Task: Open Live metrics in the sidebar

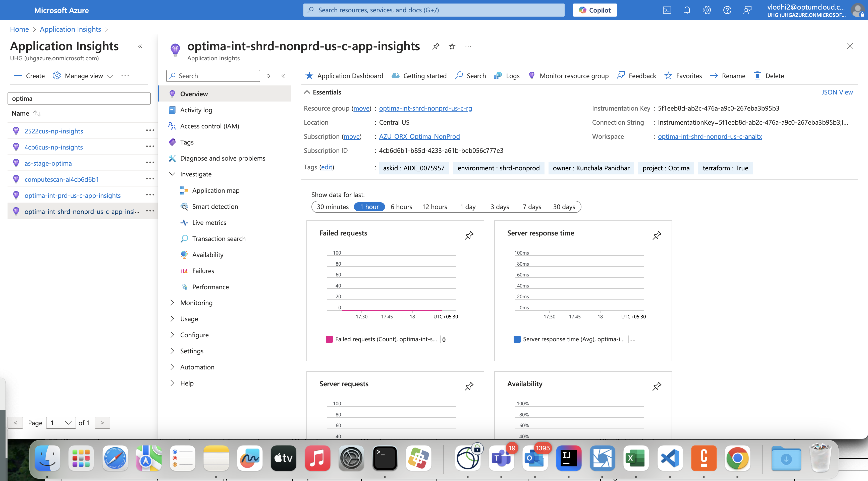Action: coord(209,222)
